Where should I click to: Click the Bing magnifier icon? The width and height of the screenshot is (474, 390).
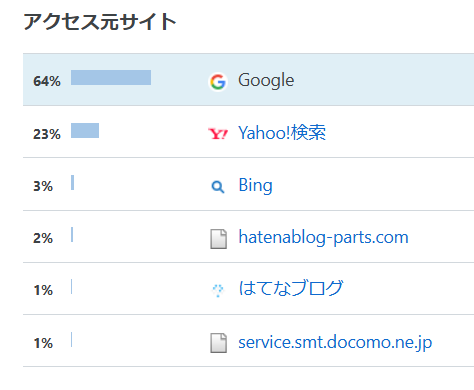(218, 187)
